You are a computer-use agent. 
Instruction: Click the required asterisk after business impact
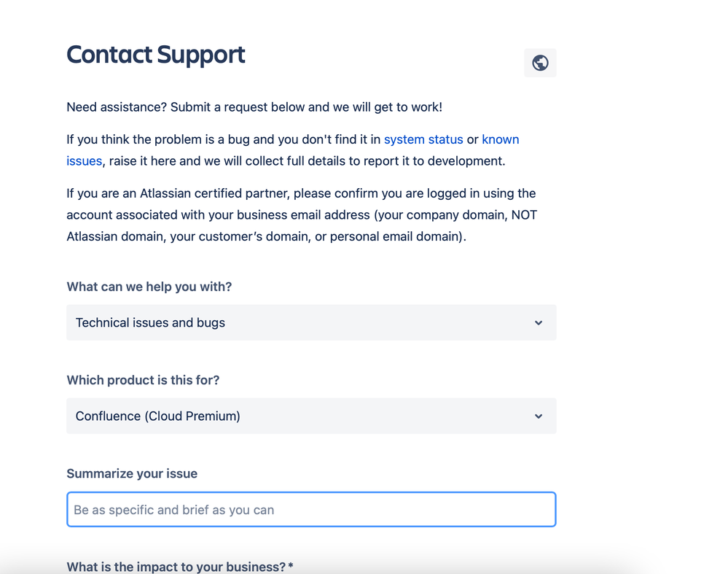click(x=291, y=566)
